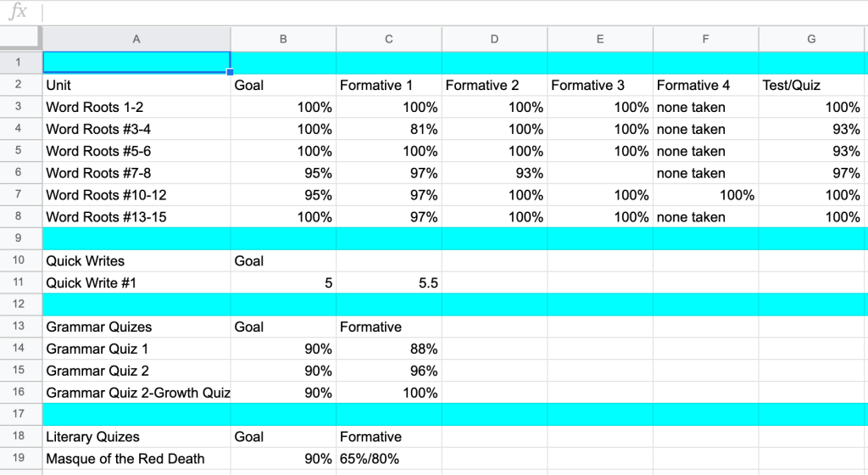Viewport: 868px width, 475px height.
Task: Select "Masque of the Red Death" cell
Action: coord(136,459)
